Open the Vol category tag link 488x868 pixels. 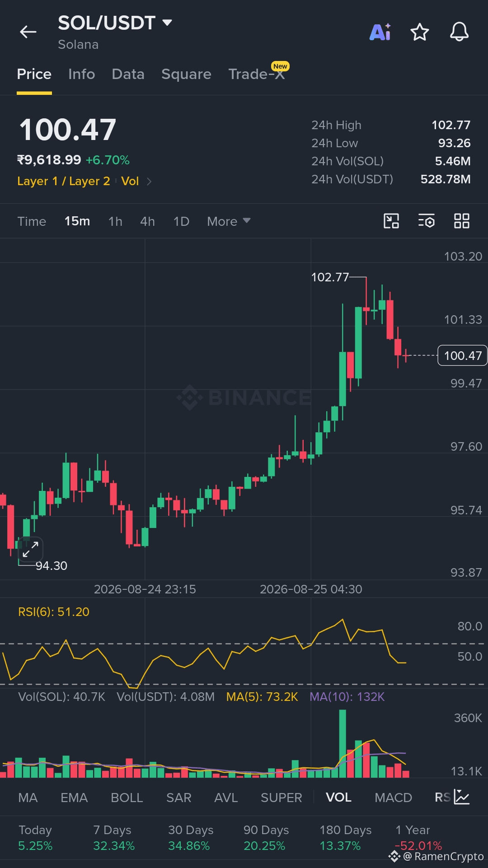pos(130,181)
